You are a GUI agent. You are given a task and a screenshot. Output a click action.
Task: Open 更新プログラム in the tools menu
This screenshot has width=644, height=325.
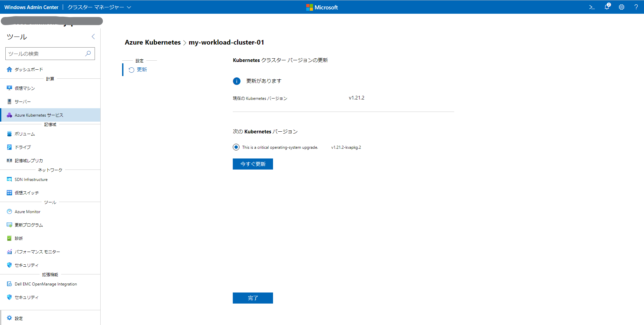click(50, 225)
